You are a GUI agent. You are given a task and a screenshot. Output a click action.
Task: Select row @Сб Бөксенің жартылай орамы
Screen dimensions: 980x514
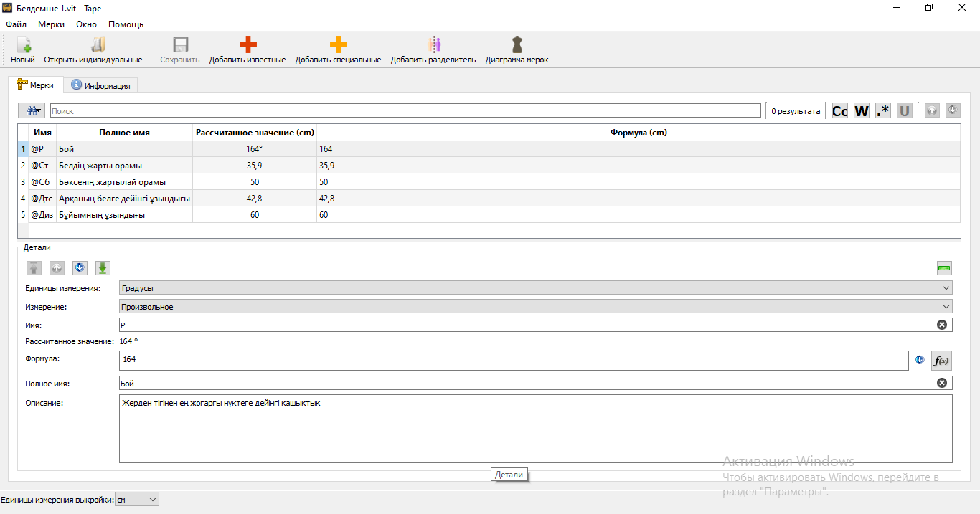point(489,182)
